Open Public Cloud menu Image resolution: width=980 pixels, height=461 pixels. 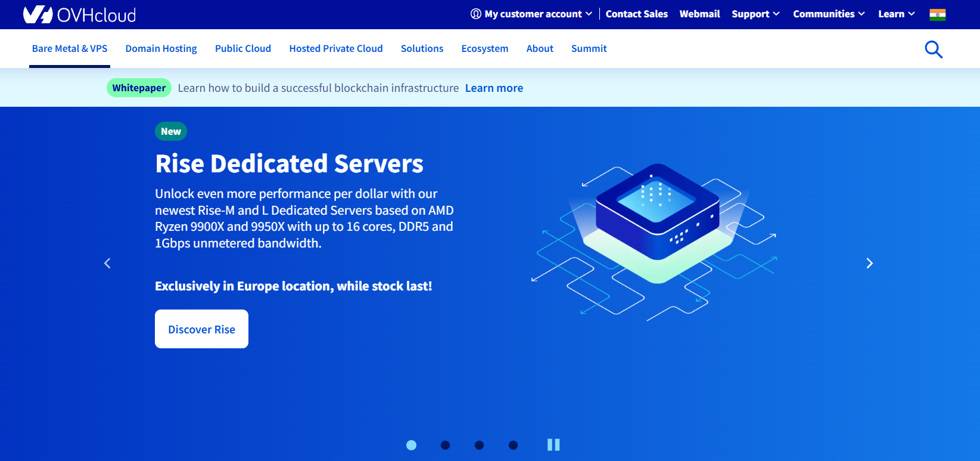click(x=243, y=48)
